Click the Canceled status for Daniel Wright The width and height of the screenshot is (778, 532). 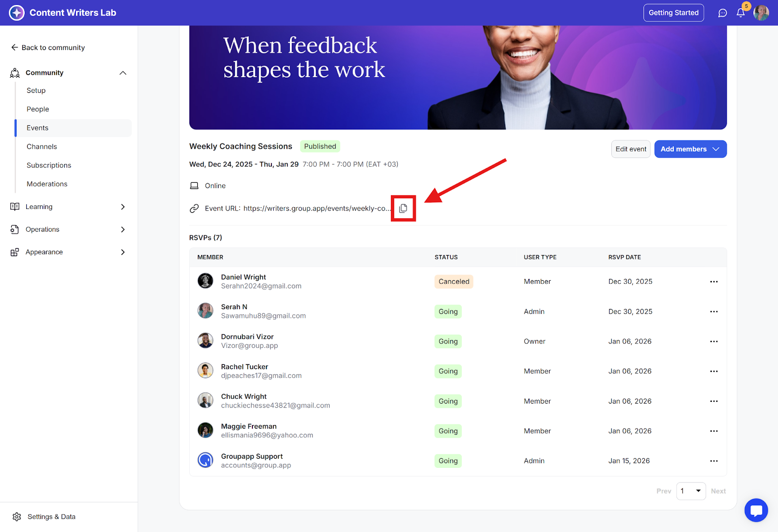click(x=454, y=282)
